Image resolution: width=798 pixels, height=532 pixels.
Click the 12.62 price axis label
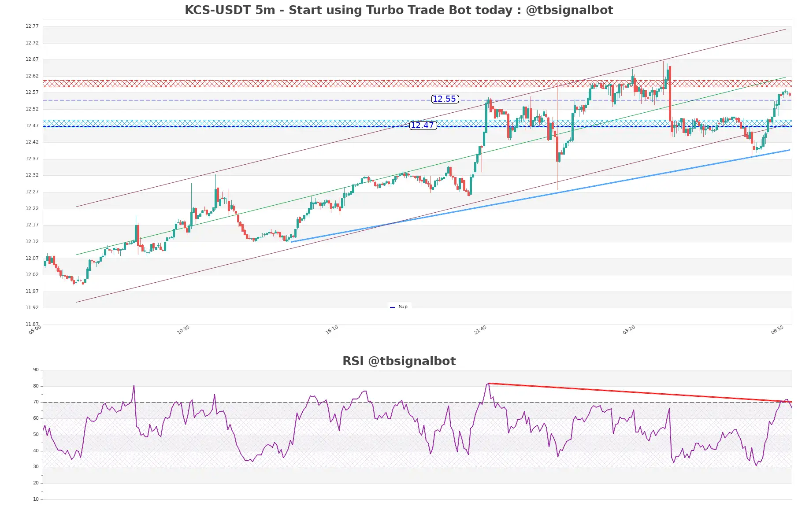pos(32,76)
